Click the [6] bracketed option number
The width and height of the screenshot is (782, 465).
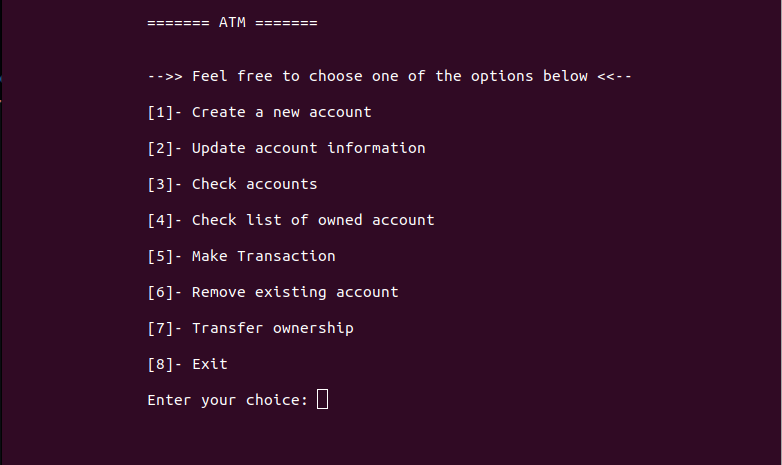(160, 292)
